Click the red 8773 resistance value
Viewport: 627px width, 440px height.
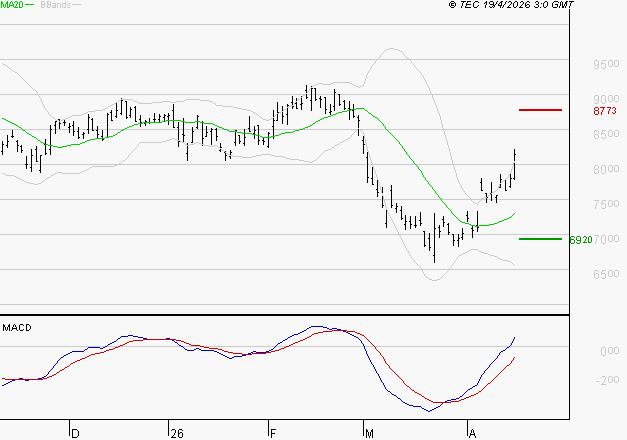605,111
